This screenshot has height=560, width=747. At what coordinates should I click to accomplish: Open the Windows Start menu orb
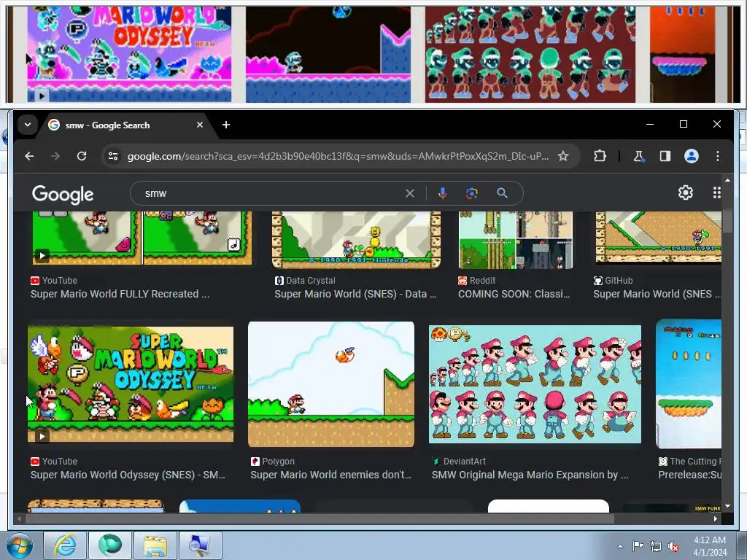pyautogui.click(x=20, y=545)
